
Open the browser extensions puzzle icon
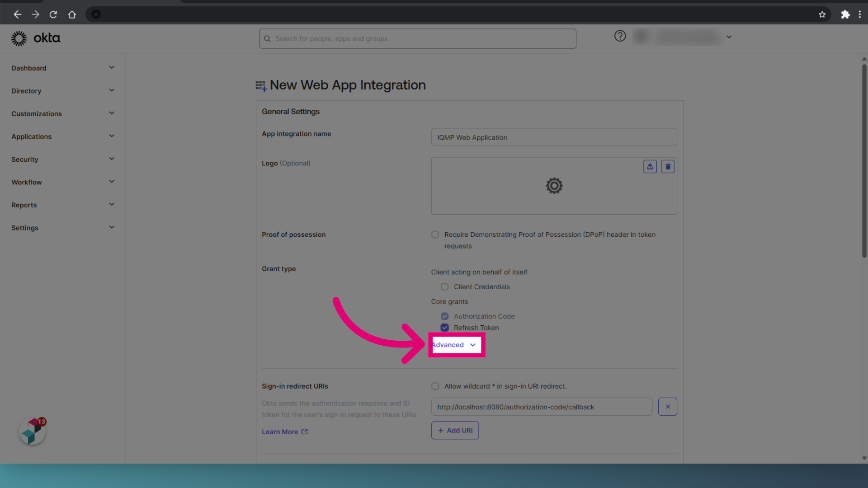pos(845,14)
